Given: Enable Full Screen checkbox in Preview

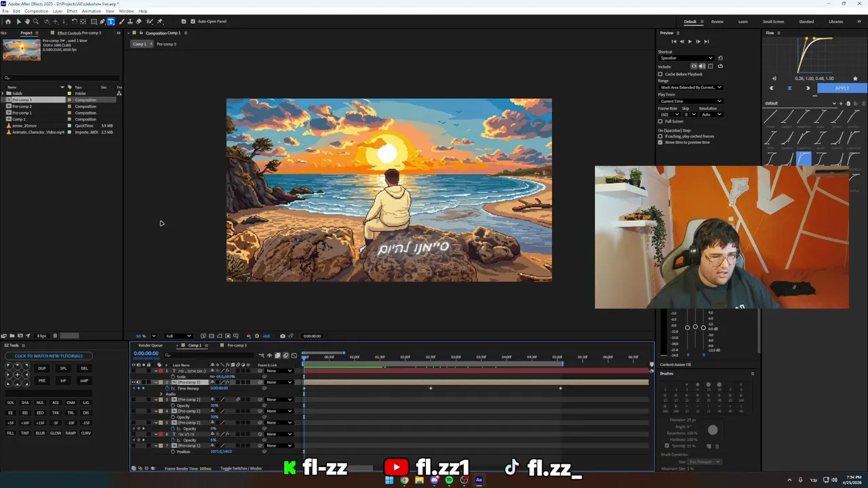Looking at the screenshot, I should 660,121.
